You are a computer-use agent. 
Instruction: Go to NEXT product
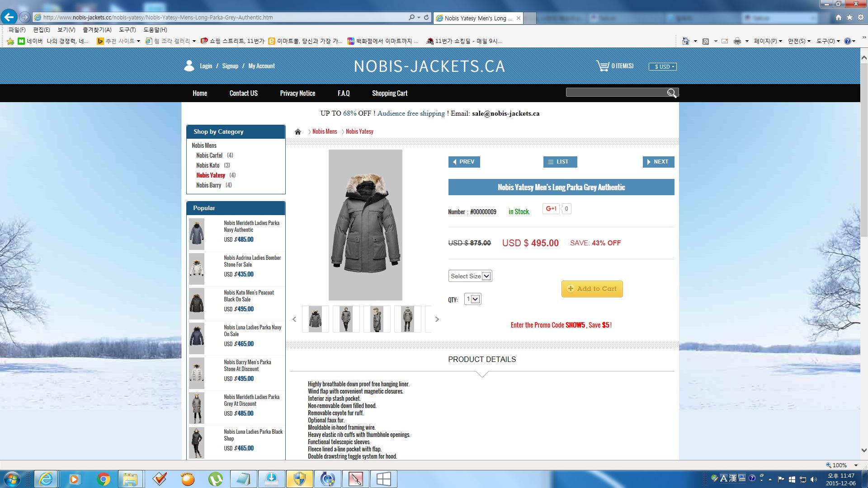658,162
